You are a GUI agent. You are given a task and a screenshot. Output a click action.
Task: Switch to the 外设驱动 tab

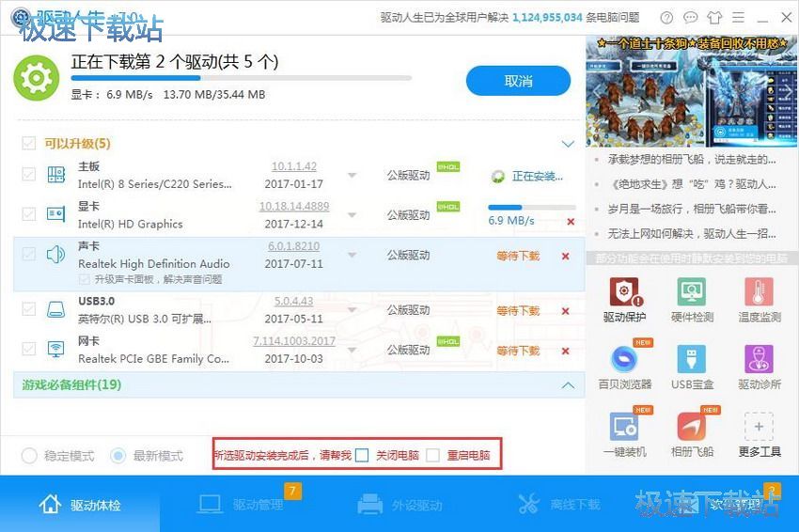[400, 505]
